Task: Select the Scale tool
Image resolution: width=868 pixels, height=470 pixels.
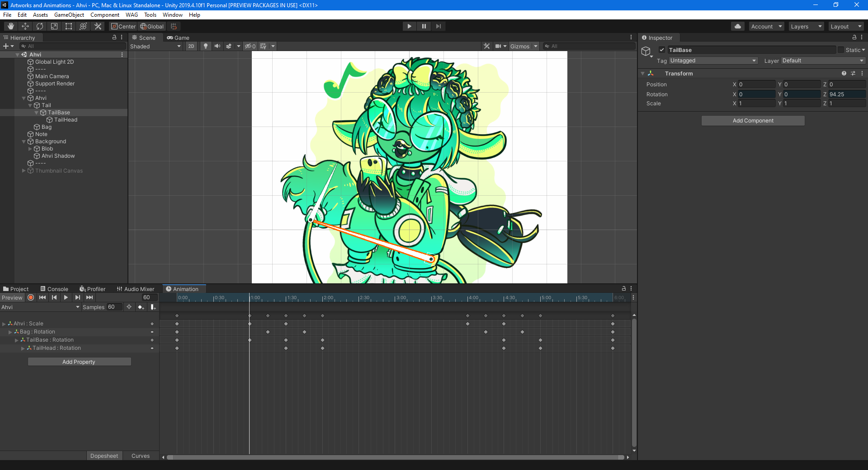Action: click(54, 26)
